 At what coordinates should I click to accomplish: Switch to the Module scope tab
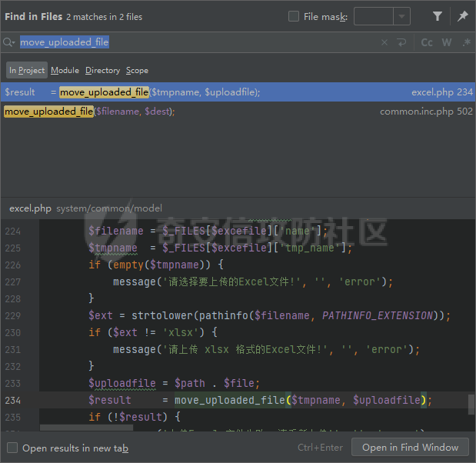[65, 71]
